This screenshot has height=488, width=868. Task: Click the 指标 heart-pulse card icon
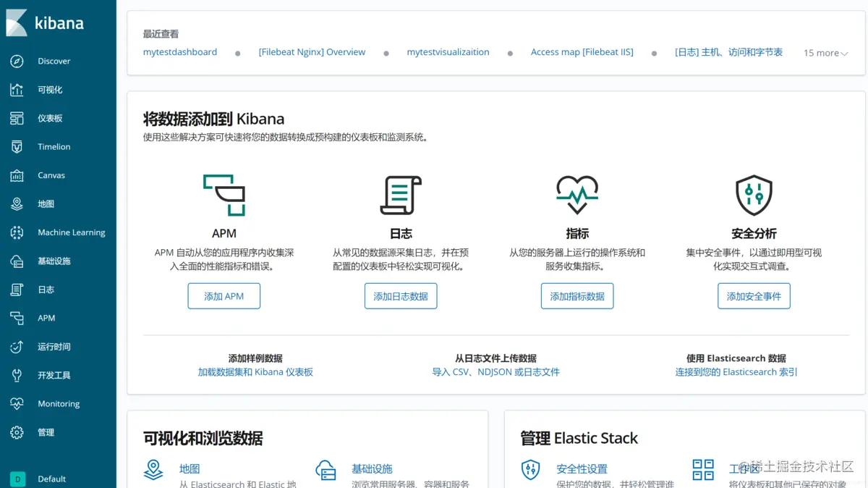[x=577, y=195]
